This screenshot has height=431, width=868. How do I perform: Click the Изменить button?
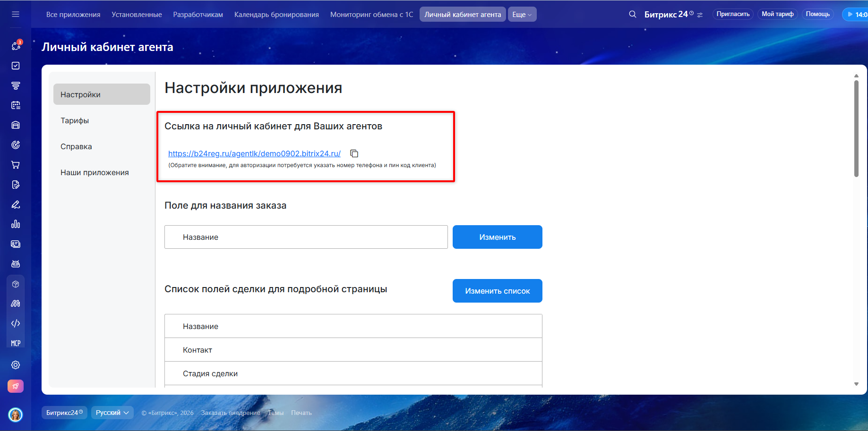click(x=497, y=237)
